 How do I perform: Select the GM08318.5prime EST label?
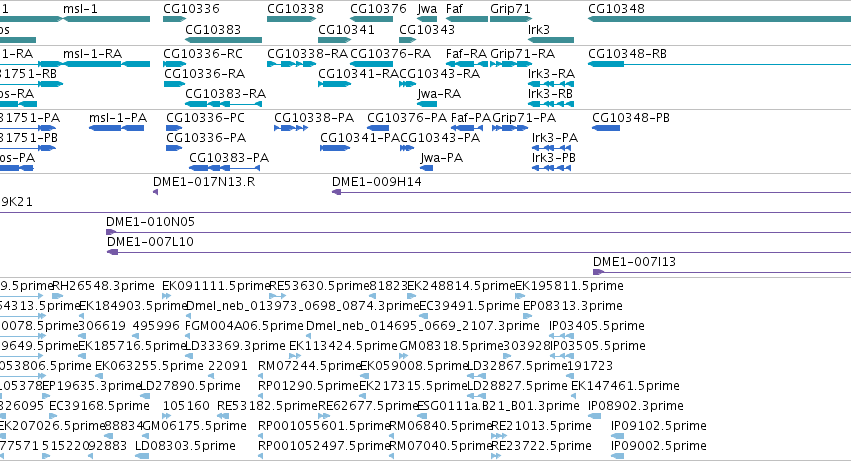[452, 346]
